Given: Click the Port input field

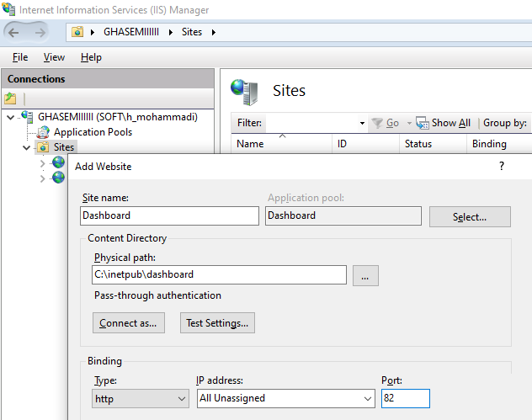Looking at the screenshot, I should (x=405, y=398).
